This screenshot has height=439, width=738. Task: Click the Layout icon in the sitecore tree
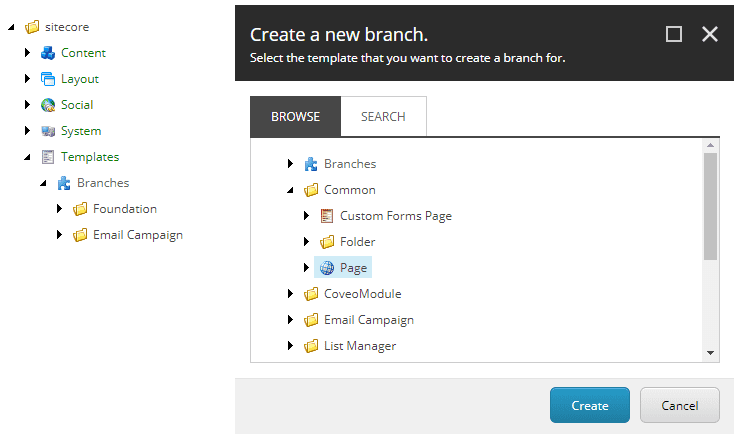[x=48, y=79]
